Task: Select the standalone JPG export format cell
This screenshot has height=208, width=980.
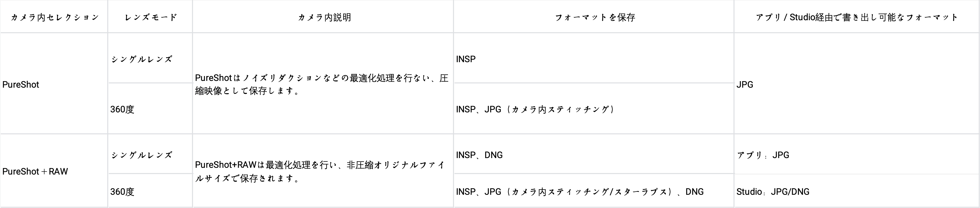Action: 745,85
